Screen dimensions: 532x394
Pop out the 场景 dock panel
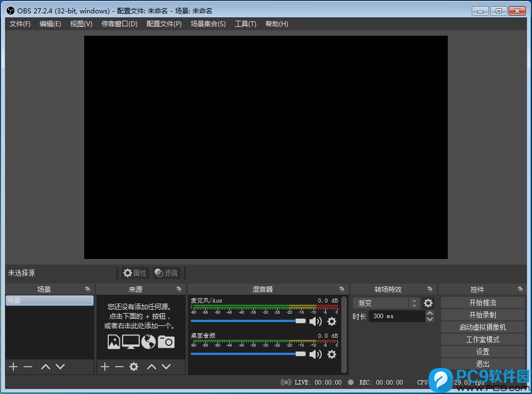88,289
